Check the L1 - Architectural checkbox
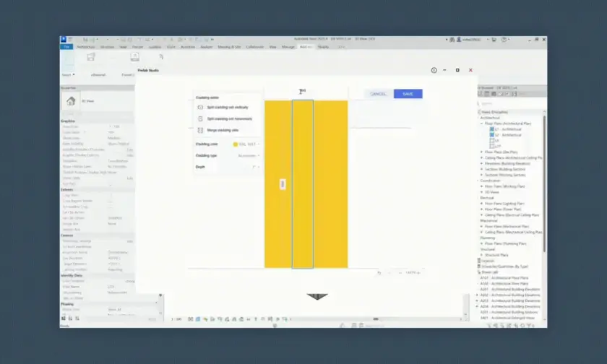 [492, 129]
